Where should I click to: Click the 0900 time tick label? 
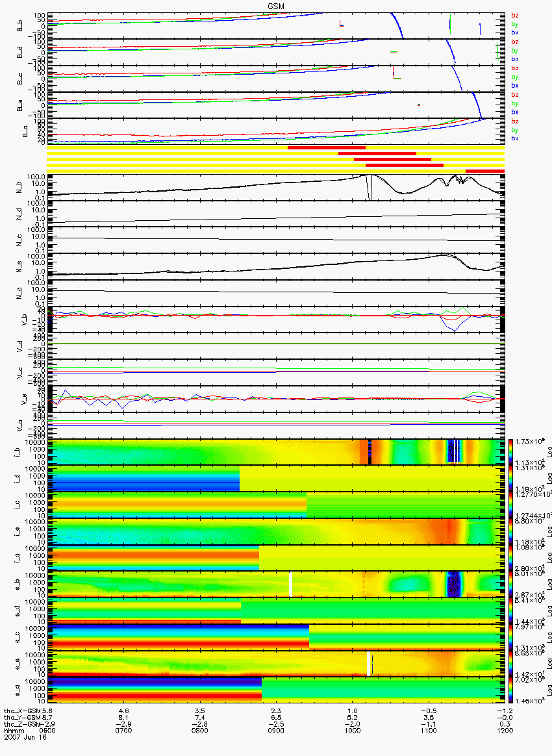point(276,731)
